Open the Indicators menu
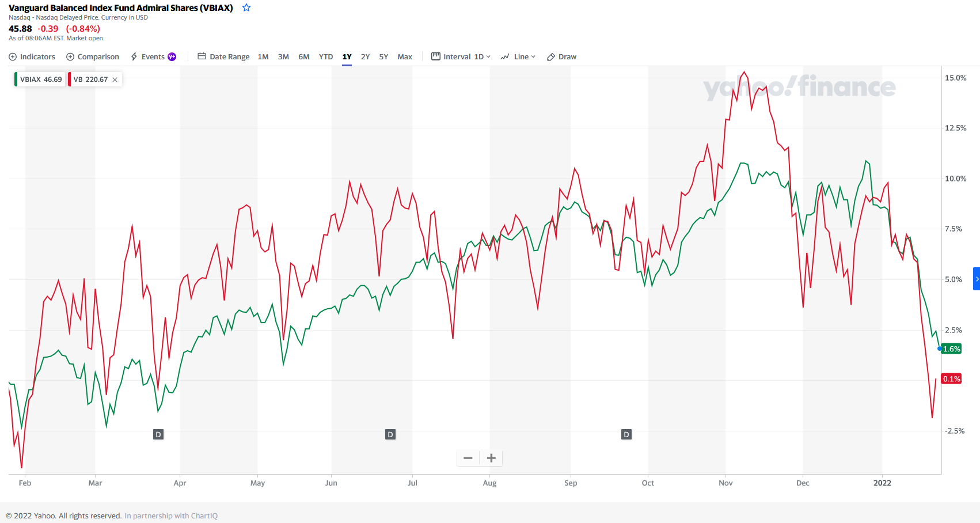Screen dimensions: 980x523 [32, 56]
